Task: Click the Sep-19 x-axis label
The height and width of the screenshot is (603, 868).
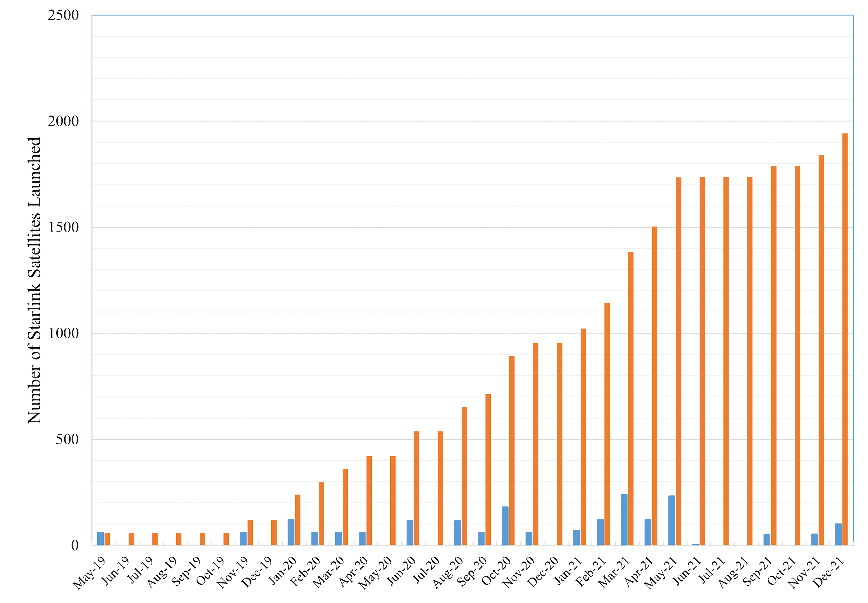Action: coord(186,572)
